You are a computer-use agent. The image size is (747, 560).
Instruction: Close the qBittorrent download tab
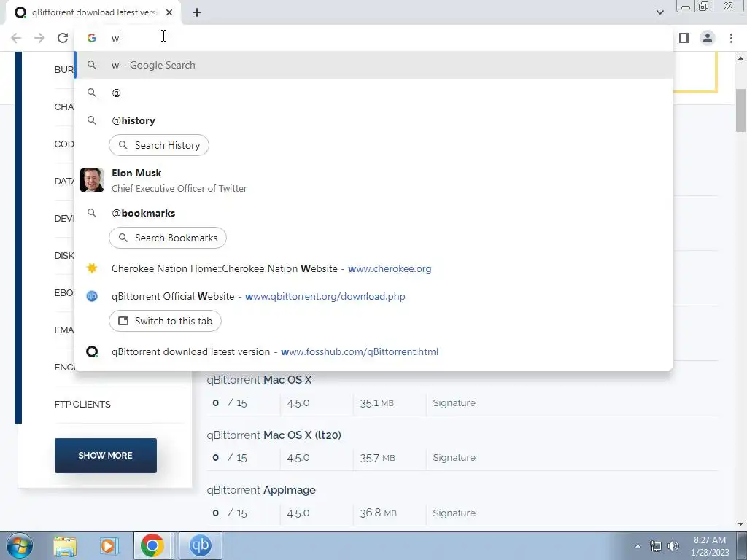(169, 12)
